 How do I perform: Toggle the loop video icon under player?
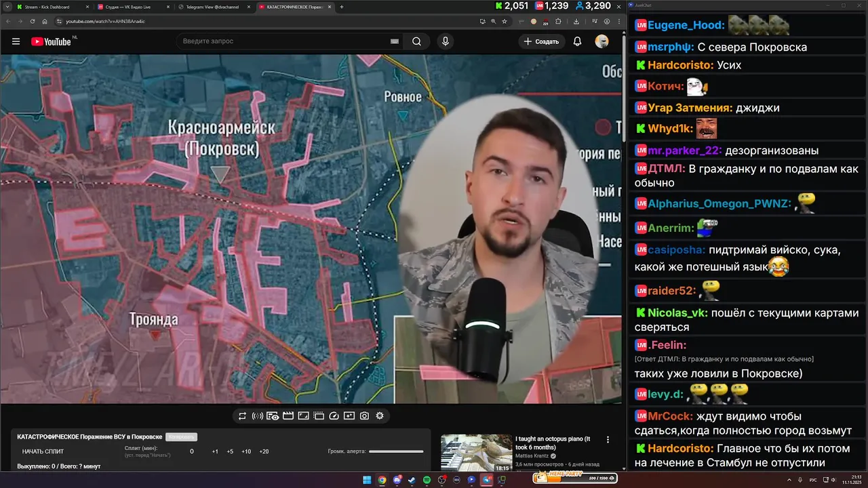[242, 415]
